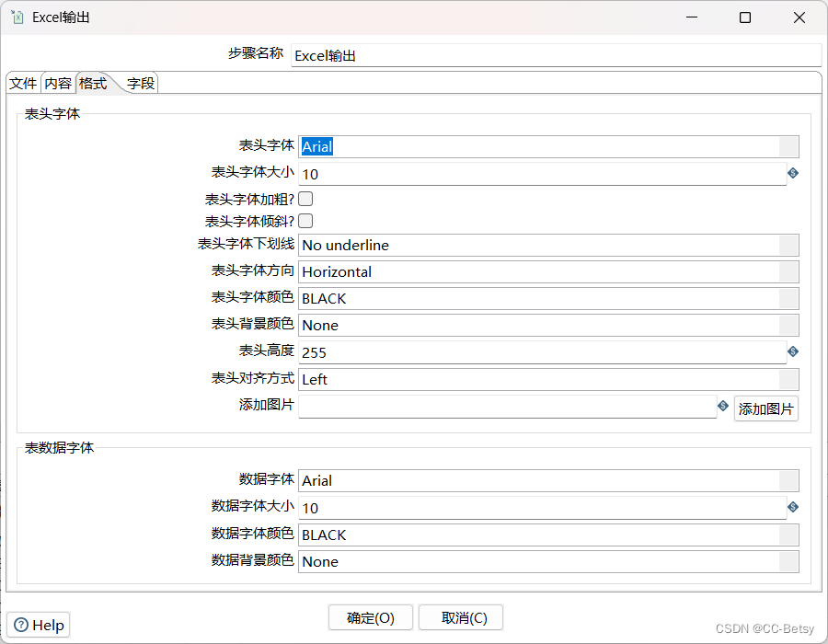Open the 数据字体 dropdown
The width and height of the screenshot is (828, 644).
(x=789, y=480)
